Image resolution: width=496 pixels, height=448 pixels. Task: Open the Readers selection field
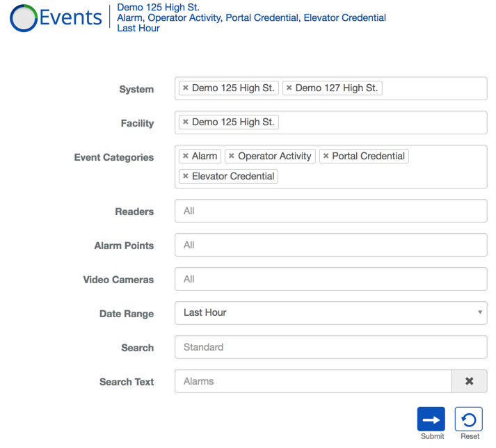coord(330,211)
